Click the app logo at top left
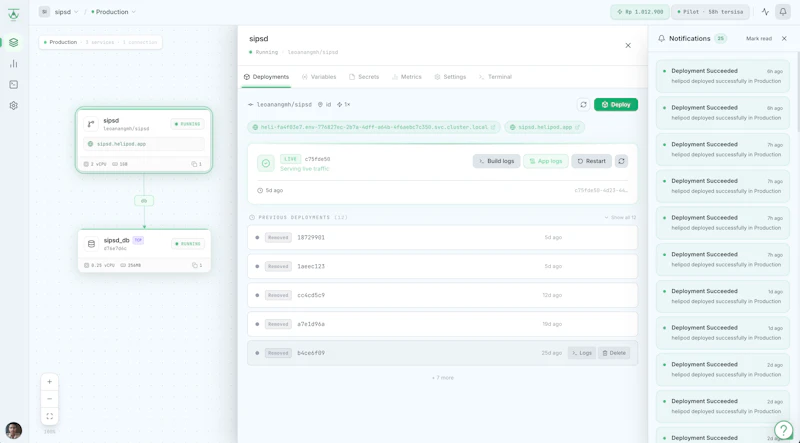This screenshot has width=800, height=443. tap(14, 14)
